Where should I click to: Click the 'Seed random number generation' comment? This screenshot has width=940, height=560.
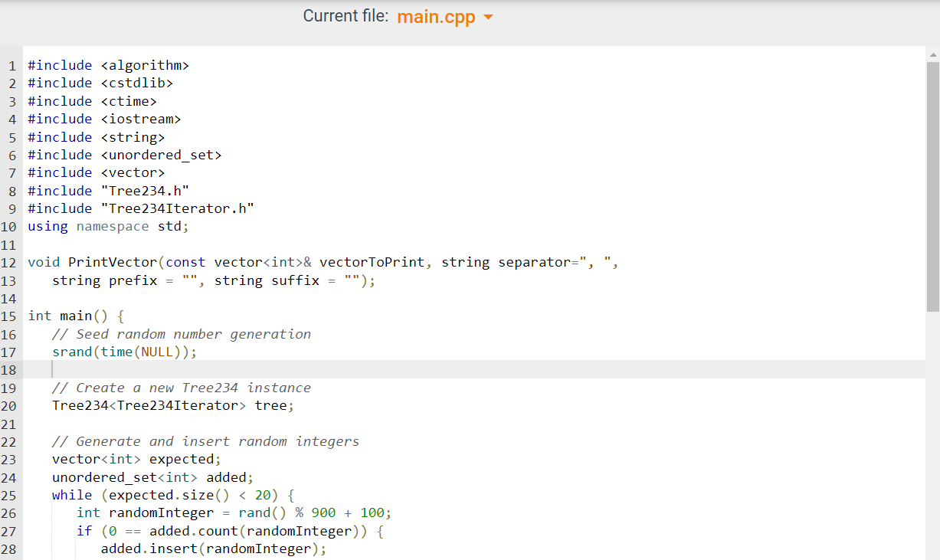coord(180,333)
